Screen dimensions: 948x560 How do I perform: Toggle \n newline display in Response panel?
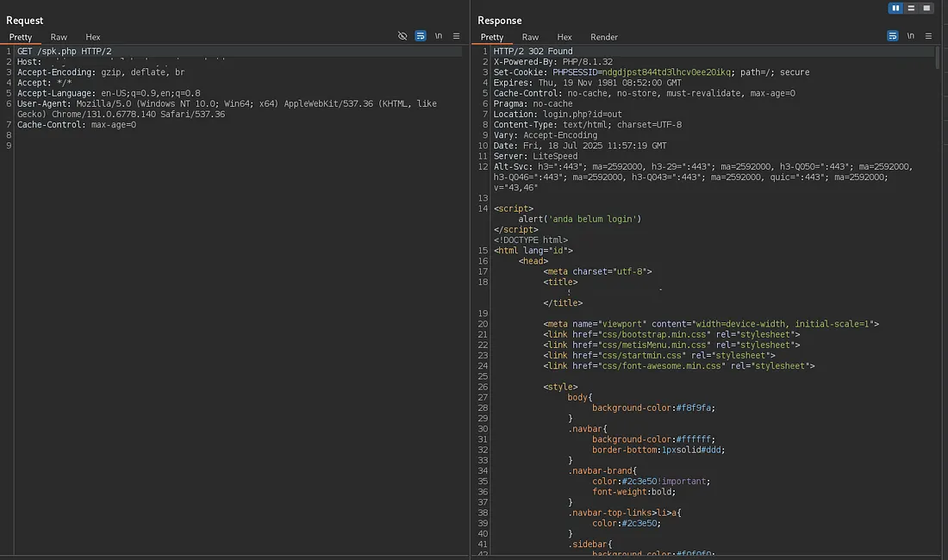tap(911, 36)
